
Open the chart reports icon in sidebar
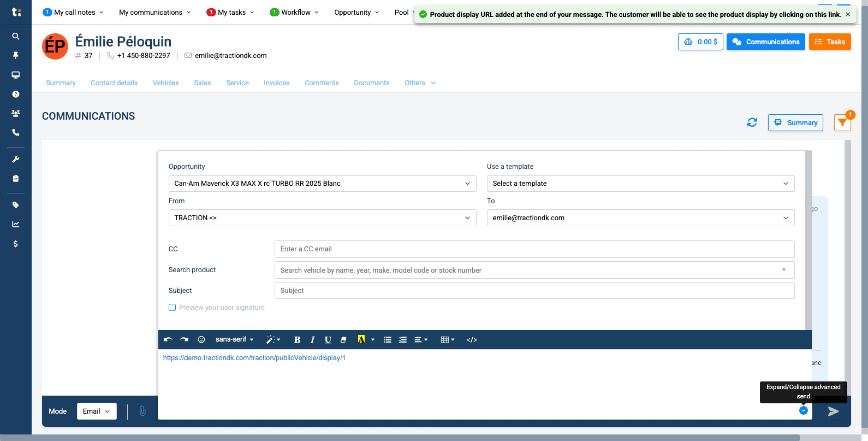(16, 224)
